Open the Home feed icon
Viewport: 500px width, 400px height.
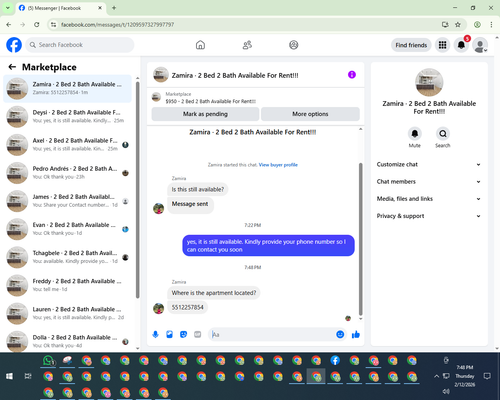pos(200,45)
